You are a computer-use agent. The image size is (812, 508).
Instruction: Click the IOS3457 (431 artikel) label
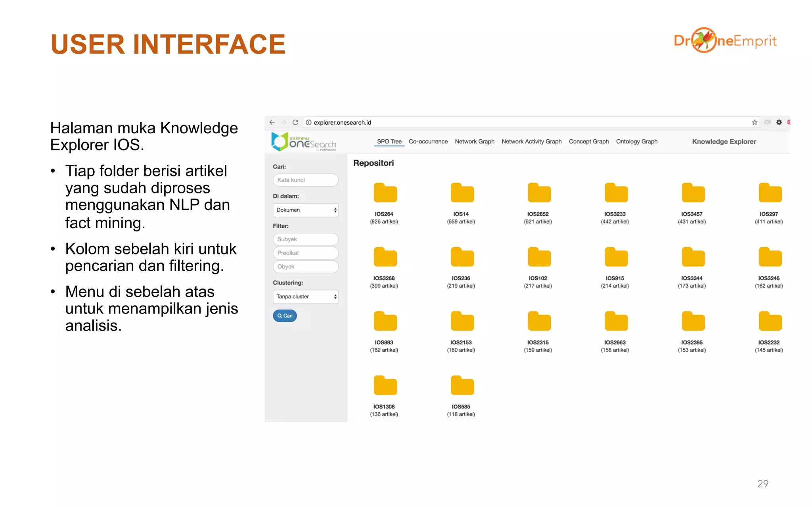pyautogui.click(x=691, y=218)
